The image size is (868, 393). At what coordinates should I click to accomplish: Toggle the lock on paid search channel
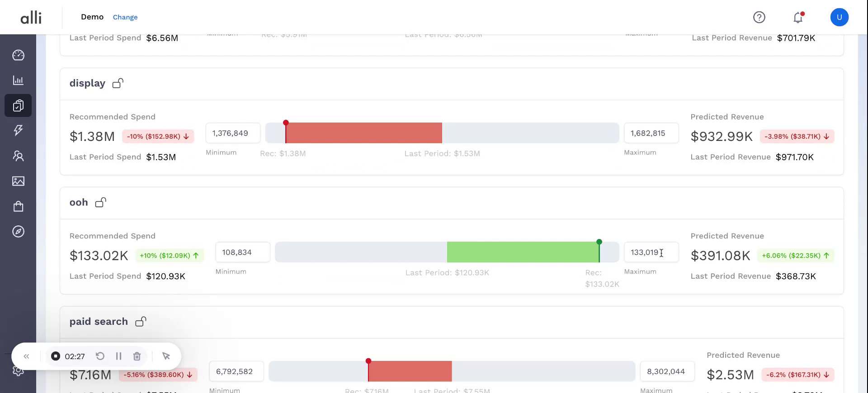coord(141,322)
